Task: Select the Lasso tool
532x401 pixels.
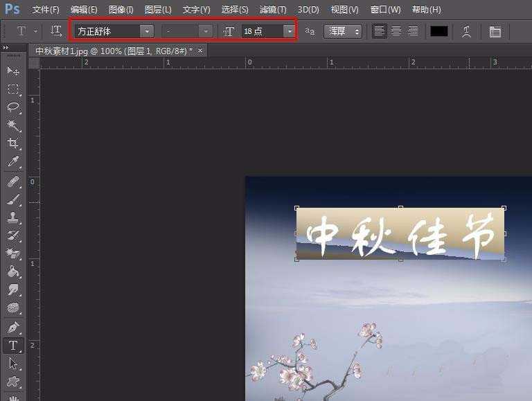Action: tap(13, 107)
